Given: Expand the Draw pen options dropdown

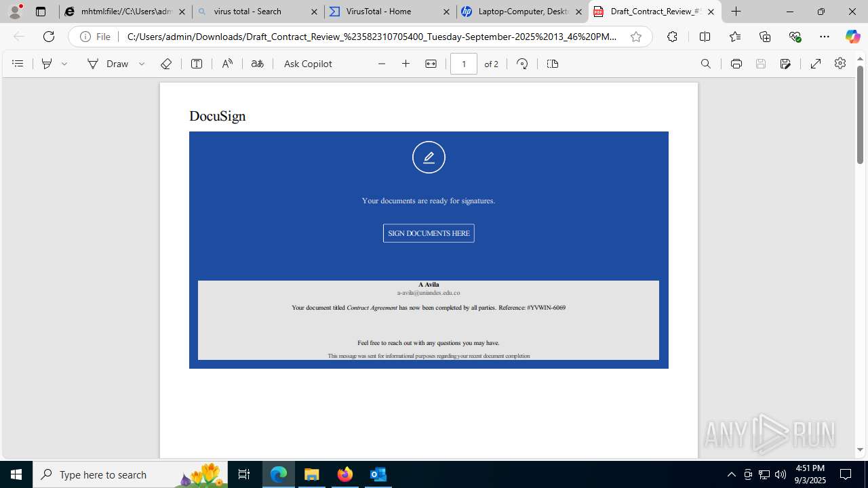Looking at the screenshot, I should [142, 64].
